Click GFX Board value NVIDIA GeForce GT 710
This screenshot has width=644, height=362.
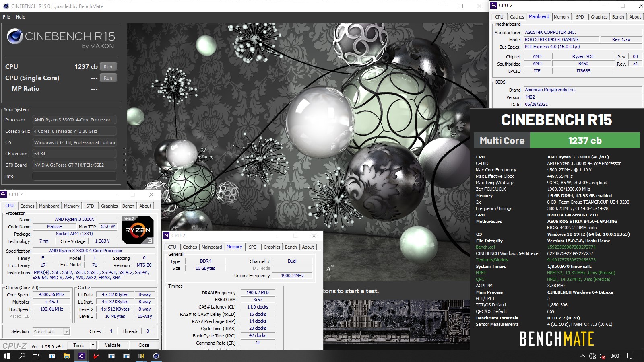click(x=74, y=165)
